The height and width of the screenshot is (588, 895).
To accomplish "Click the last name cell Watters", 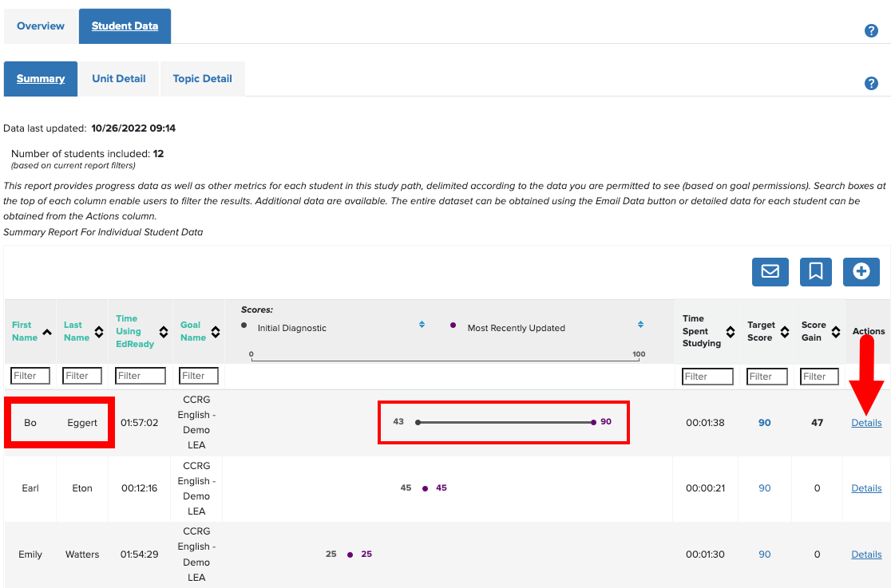I will click(82, 554).
